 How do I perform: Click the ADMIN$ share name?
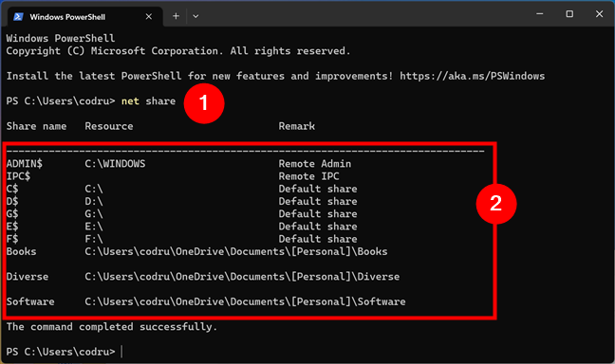click(x=25, y=164)
